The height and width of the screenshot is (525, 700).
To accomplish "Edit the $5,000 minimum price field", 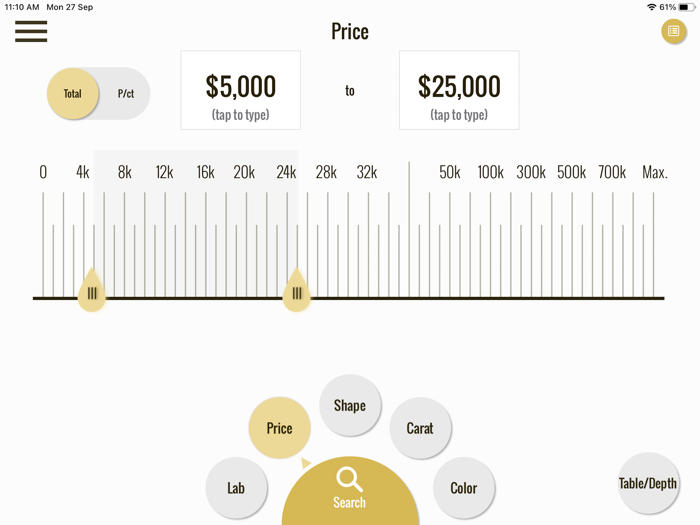I will (x=240, y=91).
